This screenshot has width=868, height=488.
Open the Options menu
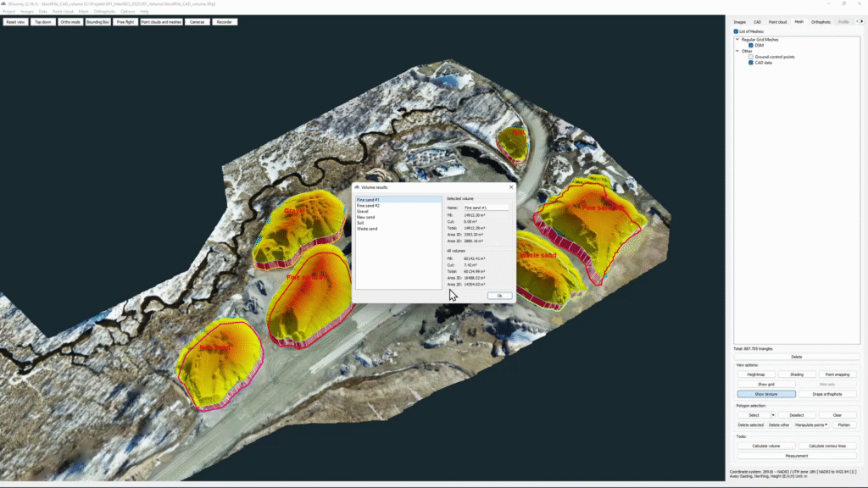click(127, 12)
